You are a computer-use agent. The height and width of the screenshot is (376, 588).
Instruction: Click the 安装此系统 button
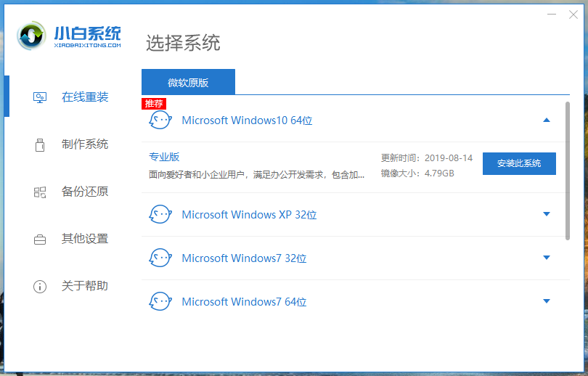(519, 163)
